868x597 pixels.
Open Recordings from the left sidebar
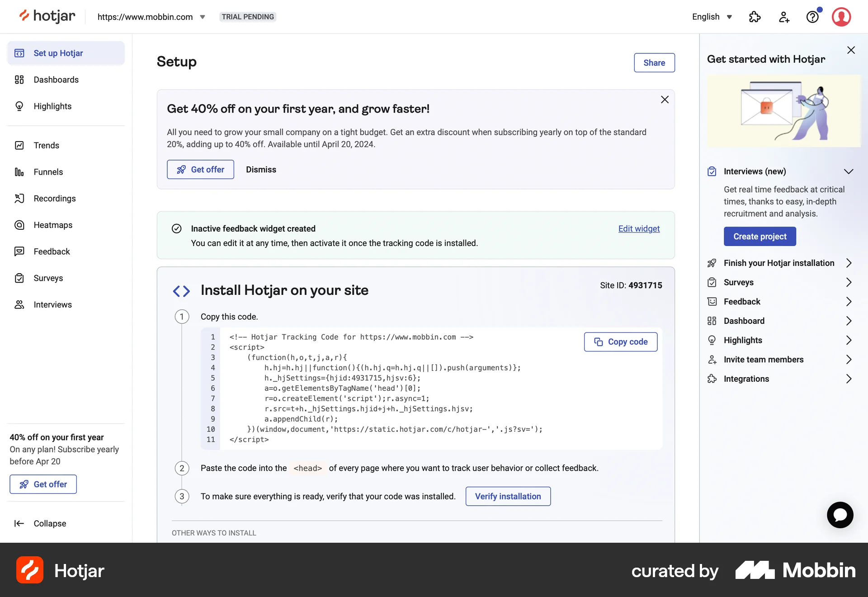(55, 199)
